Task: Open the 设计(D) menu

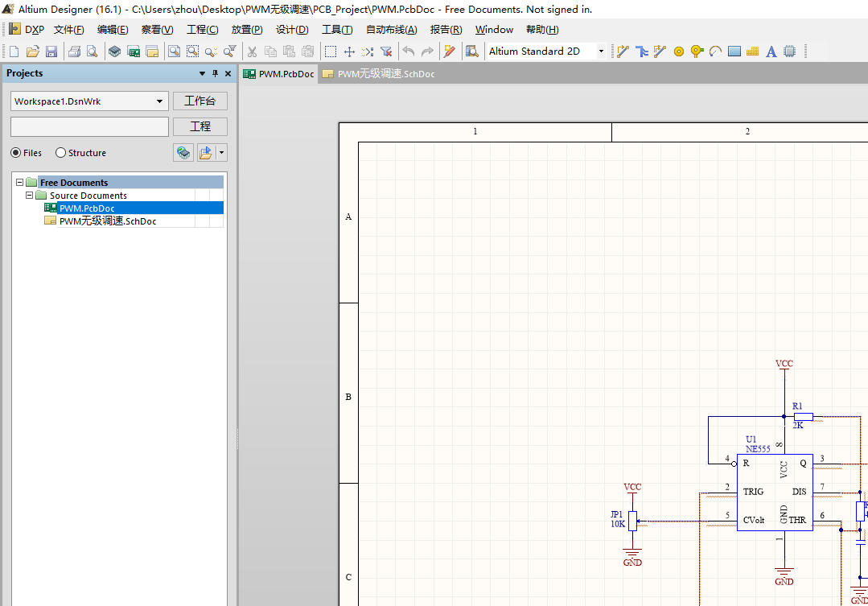Action: [292, 29]
